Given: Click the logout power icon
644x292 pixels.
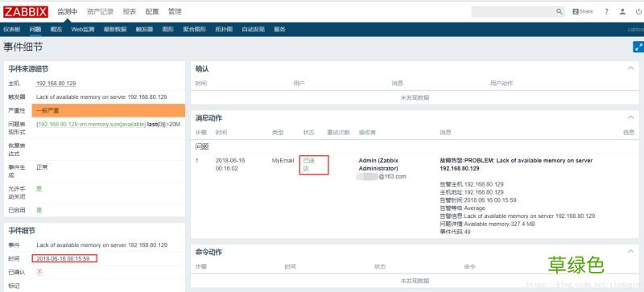Looking at the screenshot, I should [638, 12].
